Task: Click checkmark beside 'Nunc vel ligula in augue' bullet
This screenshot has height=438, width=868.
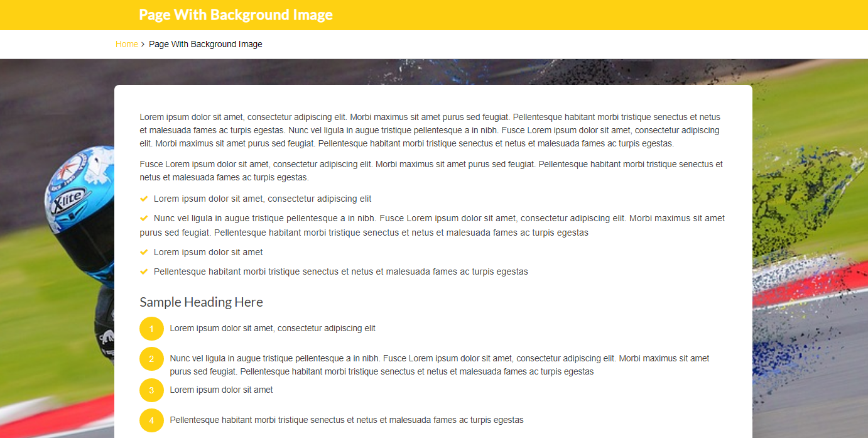Action: tap(144, 218)
